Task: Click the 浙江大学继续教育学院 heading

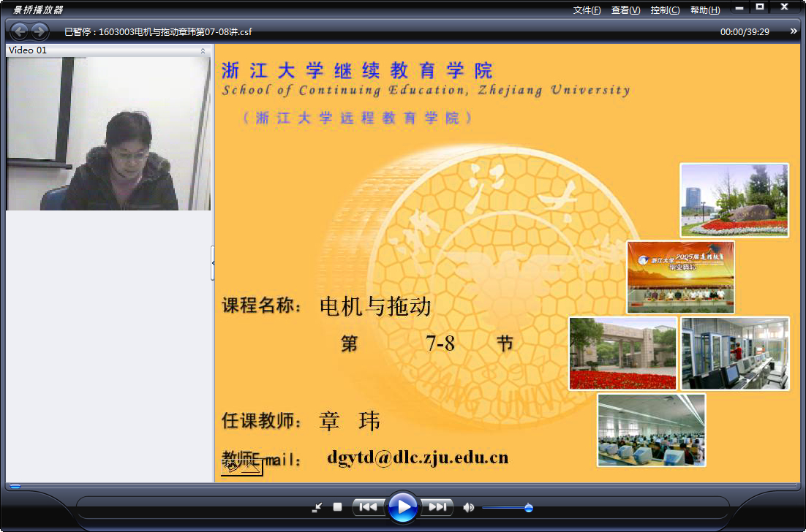Action: 357,70
